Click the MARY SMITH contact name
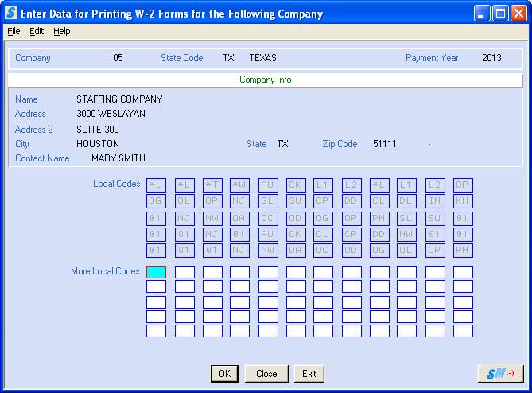The height and width of the screenshot is (393, 532). [x=118, y=158]
